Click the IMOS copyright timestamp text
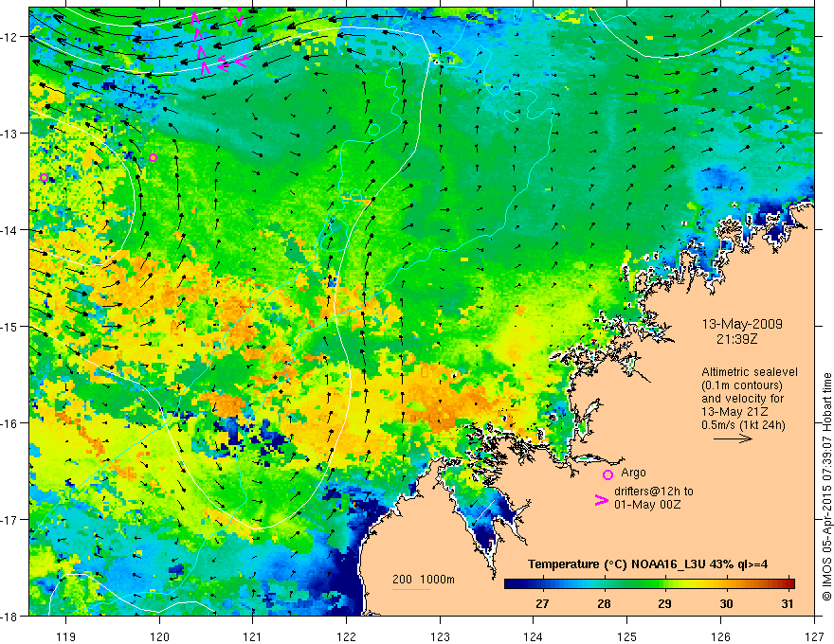 [x=826, y=487]
